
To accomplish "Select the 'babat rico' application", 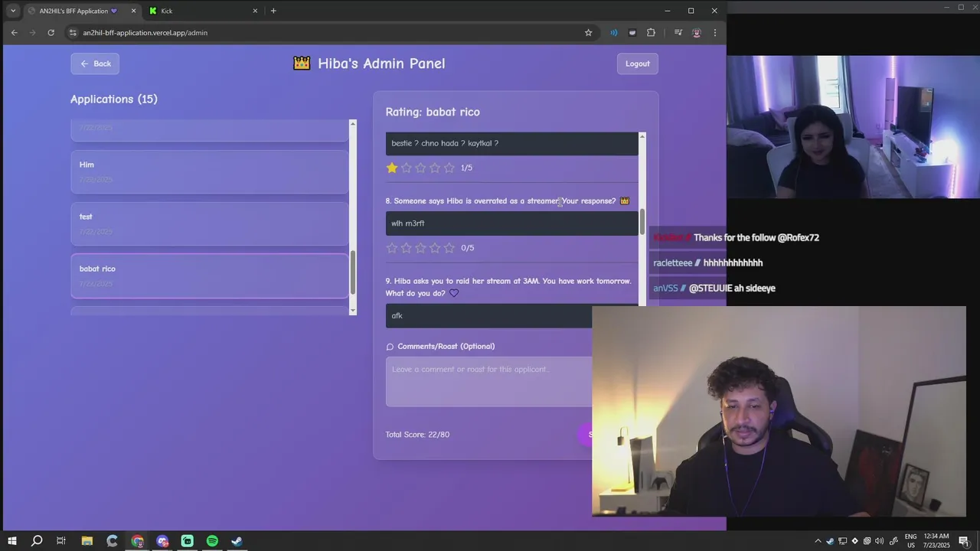I will tap(209, 275).
